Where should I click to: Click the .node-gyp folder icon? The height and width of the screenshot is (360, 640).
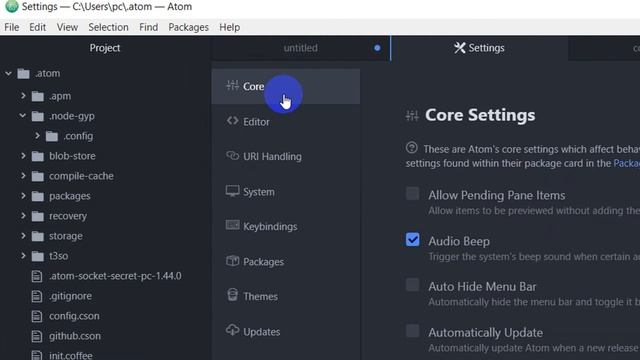point(38,116)
